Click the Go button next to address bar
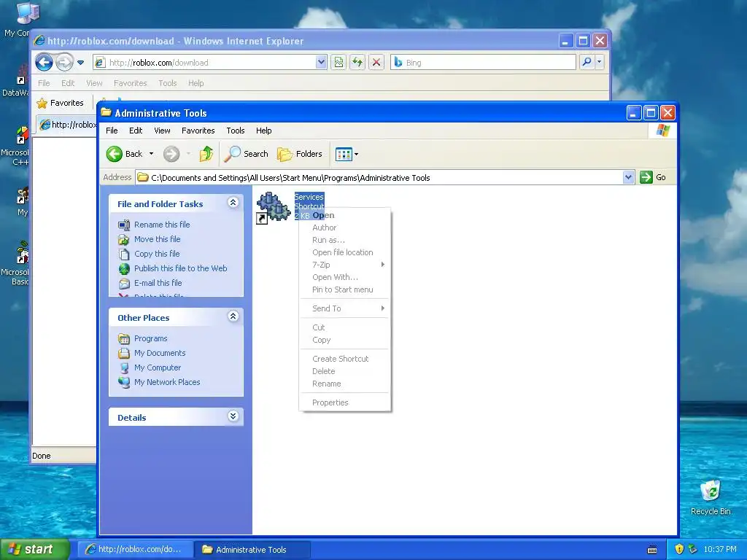 [653, 178]
